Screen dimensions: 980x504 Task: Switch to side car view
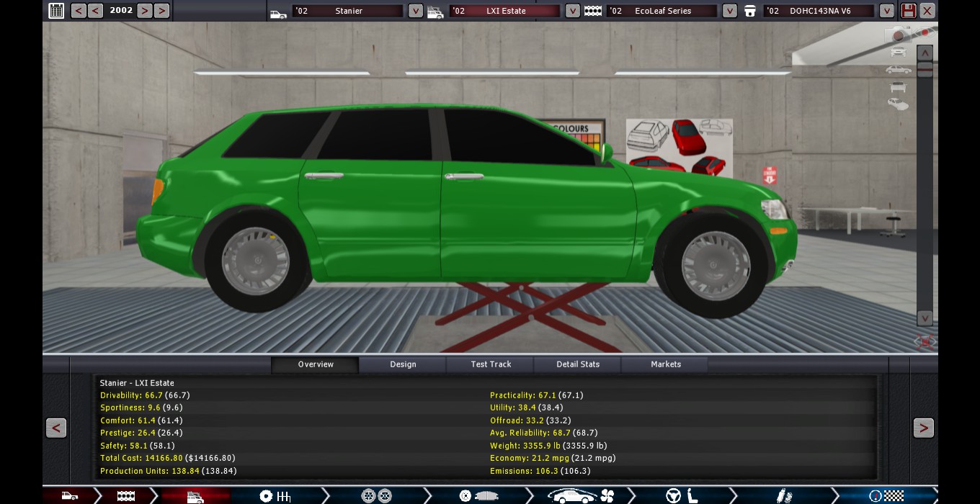point(899,70)
